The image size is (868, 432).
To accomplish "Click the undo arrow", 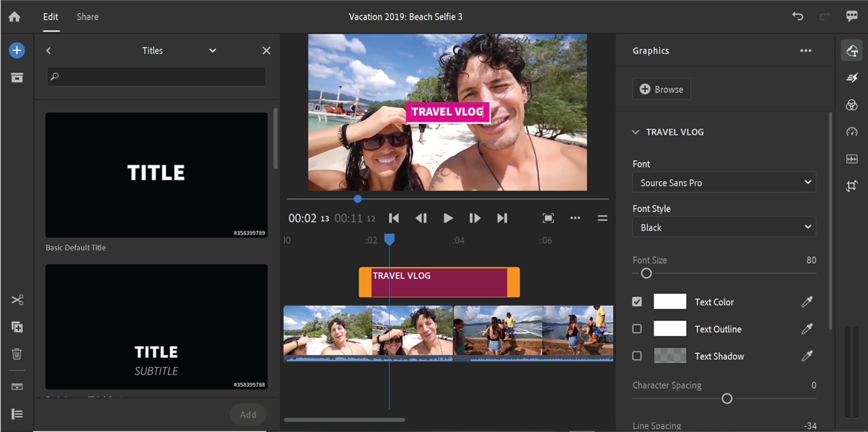I will (797, 17).
